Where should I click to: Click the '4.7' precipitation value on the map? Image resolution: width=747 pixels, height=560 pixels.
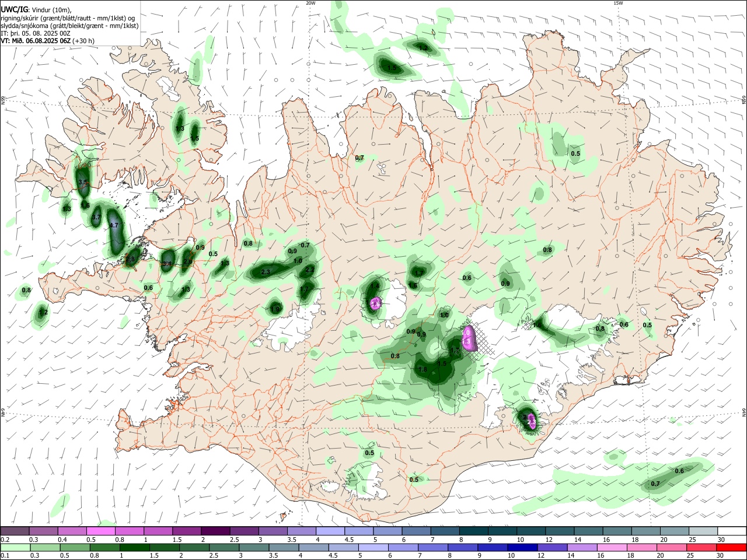click(x=114, y=225)
